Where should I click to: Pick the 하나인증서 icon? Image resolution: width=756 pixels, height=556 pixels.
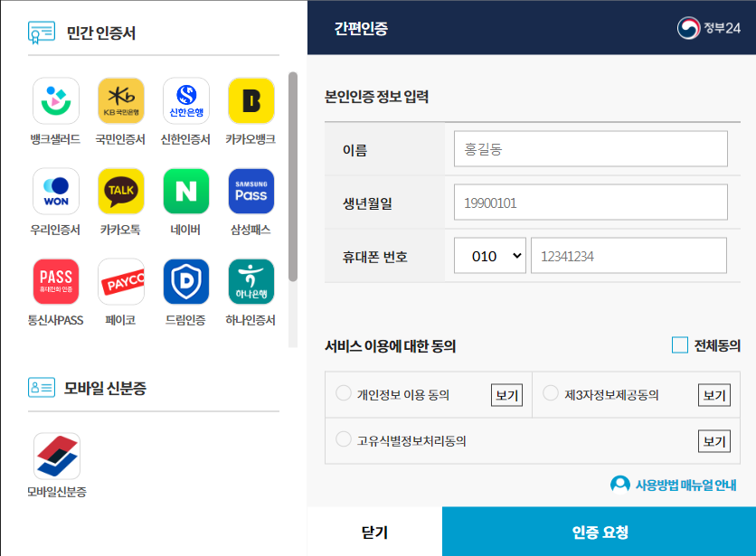pos(251,282)
